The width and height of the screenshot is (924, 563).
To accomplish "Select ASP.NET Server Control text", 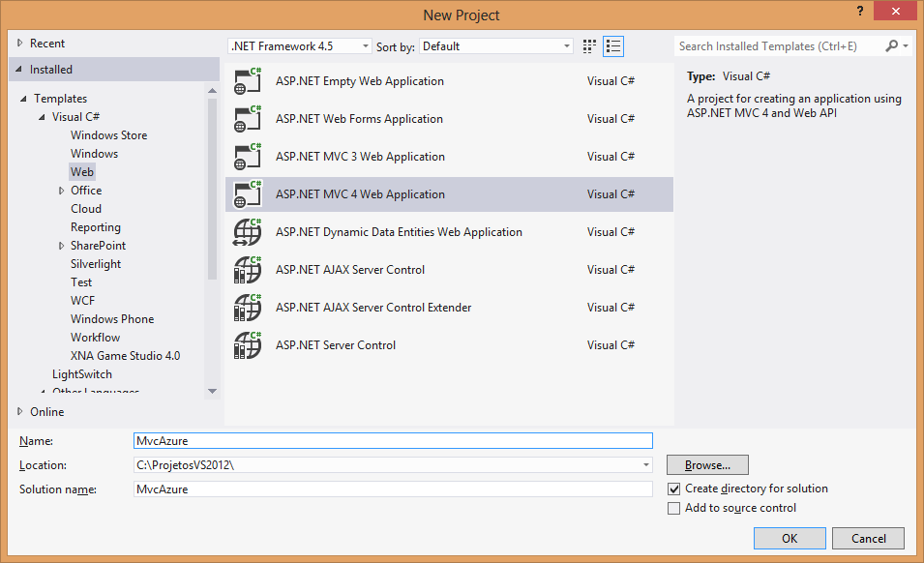I will tap(336, 345).
